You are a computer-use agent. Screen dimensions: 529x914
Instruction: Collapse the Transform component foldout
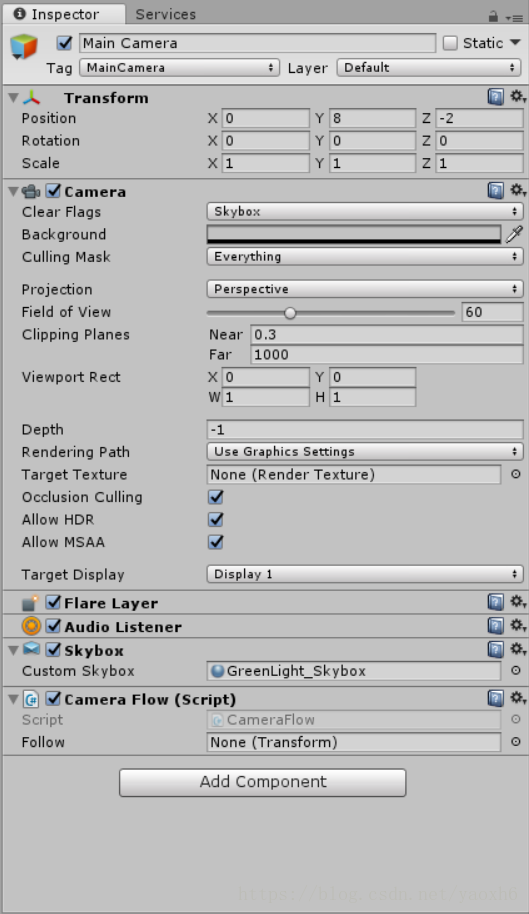pyautogui.click(x=13, y=98)
